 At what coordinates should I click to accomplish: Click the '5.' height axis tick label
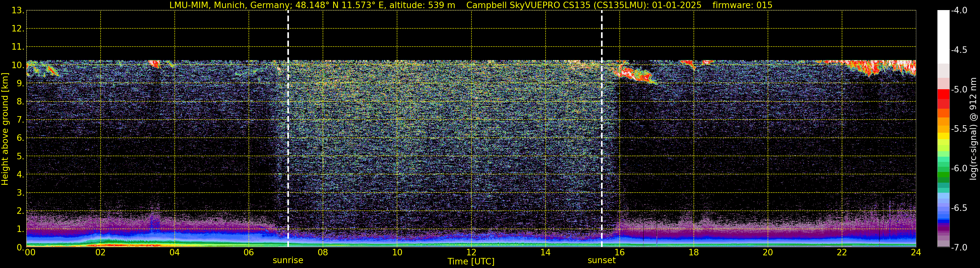(x=20, y=156)
